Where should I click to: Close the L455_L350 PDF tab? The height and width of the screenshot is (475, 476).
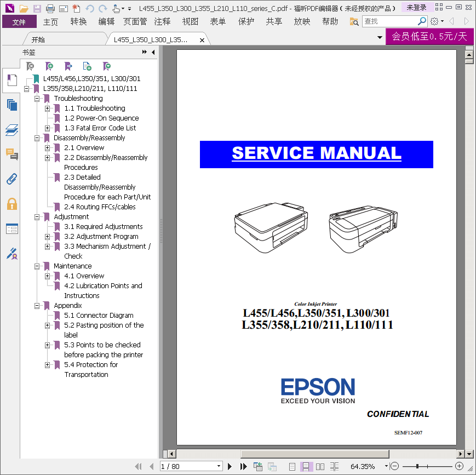[x=202, y=40]
